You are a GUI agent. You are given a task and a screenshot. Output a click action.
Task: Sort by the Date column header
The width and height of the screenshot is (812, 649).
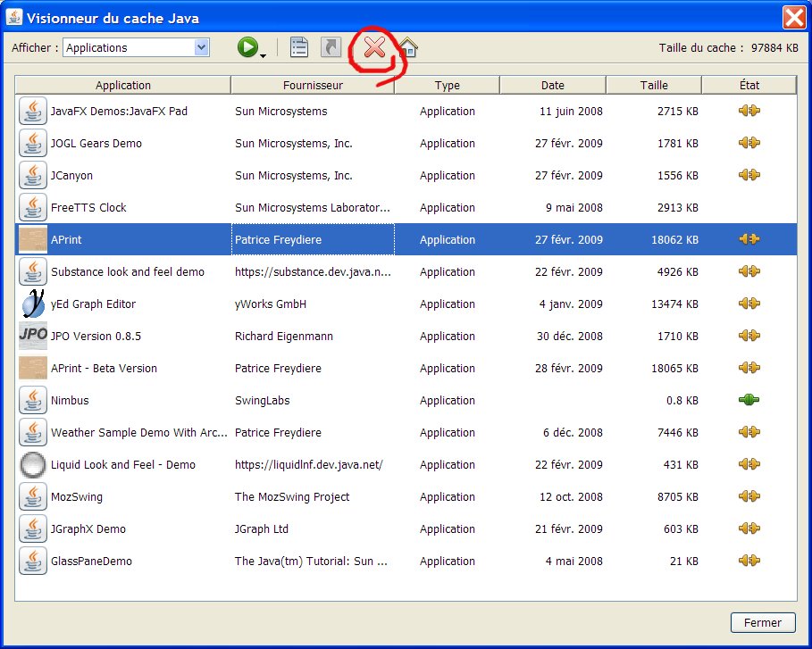[x=553, y=85]
